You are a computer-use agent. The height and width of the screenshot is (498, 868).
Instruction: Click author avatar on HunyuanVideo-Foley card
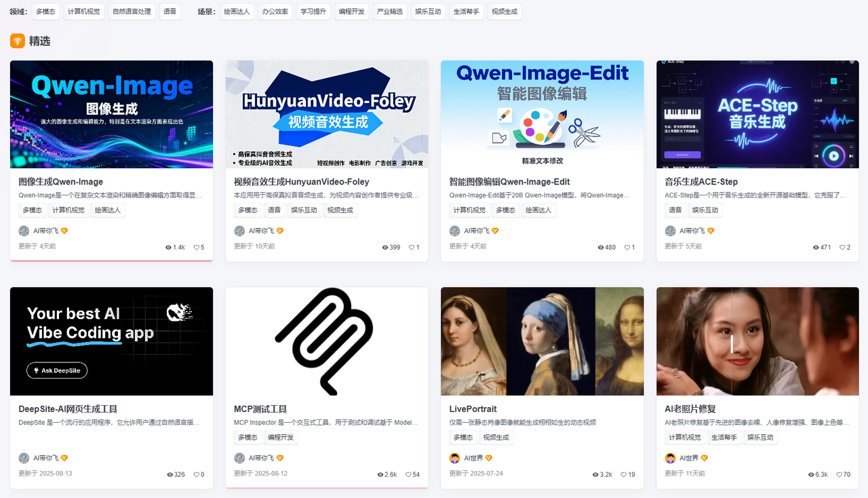pos(239,231)
